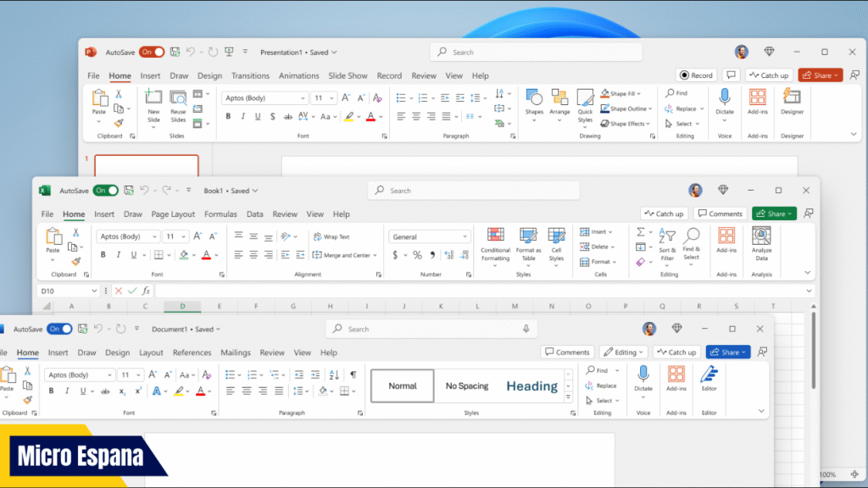
Task: Apply Heading style in Word gallery
Action: [532, 386]
